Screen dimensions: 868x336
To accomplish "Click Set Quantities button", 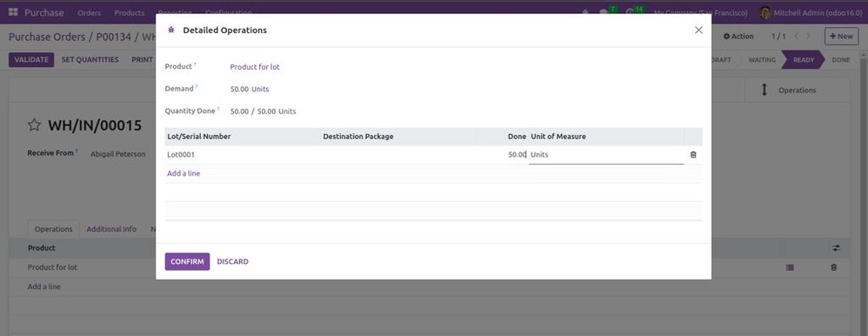I will pyautogui.click(x=90, y=60).
